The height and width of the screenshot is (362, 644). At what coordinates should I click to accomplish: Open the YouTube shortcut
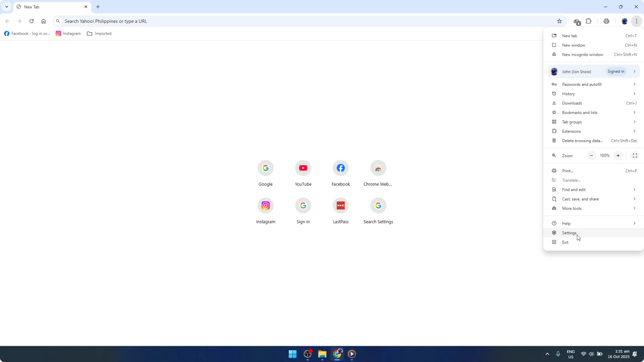[x=303, y=168]
